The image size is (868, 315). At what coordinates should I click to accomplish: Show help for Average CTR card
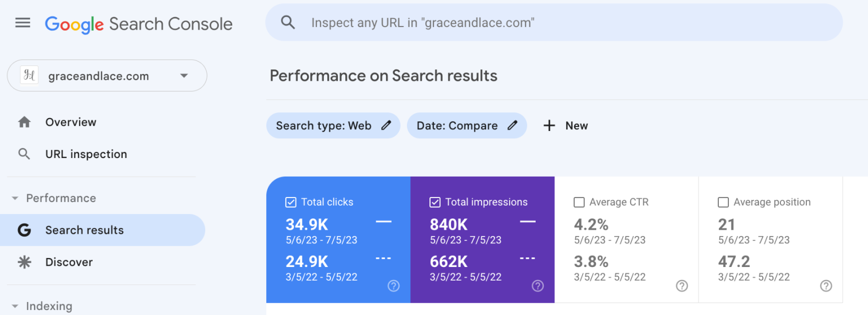[x=682, y=286]
